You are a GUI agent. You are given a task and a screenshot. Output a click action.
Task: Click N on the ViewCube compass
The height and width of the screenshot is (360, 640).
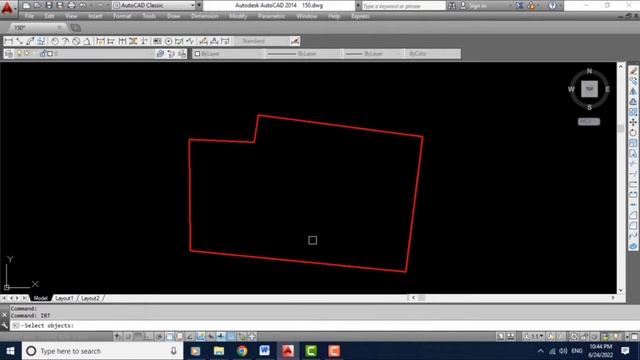589,71
